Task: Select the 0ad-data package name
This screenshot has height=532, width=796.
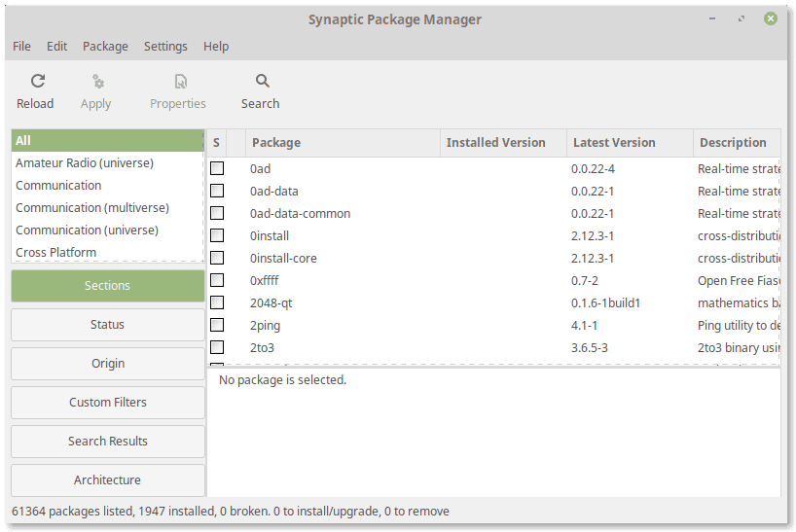Action: [x=274, y=192]
